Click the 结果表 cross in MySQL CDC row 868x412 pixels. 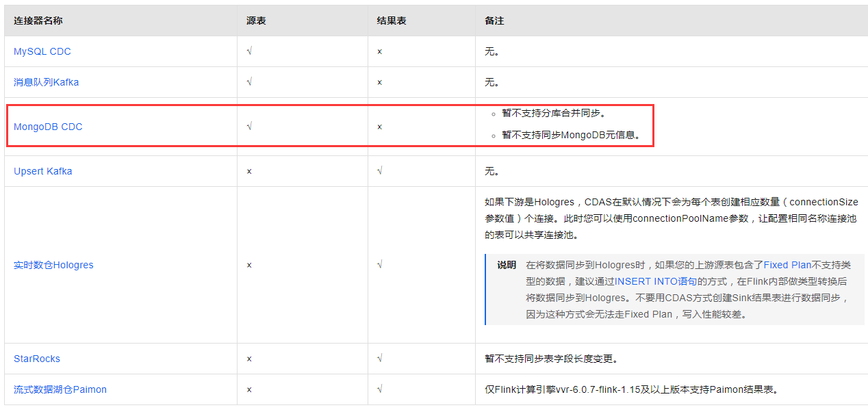[379, 52]
